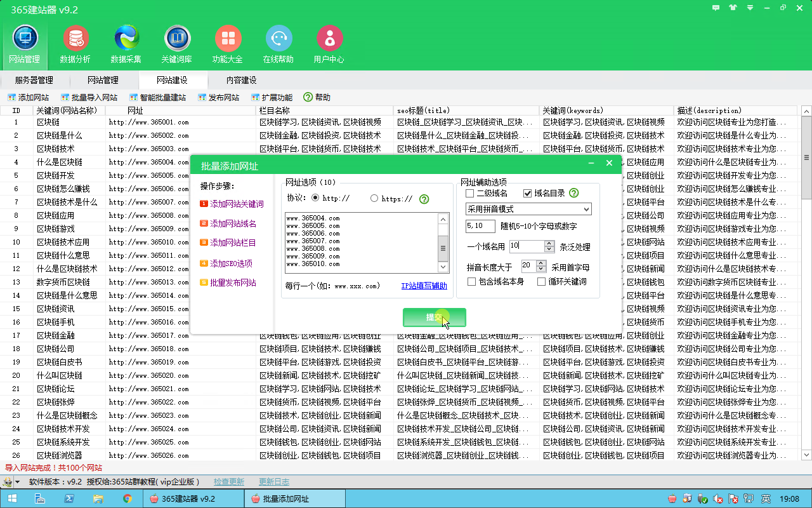Go to step 批量发布网站

pyautogui.click(x=228, y=283)
